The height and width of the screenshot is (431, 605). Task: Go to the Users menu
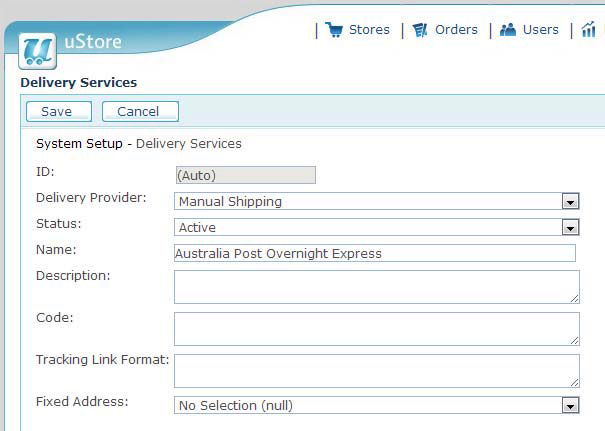(x=541, y=30)
